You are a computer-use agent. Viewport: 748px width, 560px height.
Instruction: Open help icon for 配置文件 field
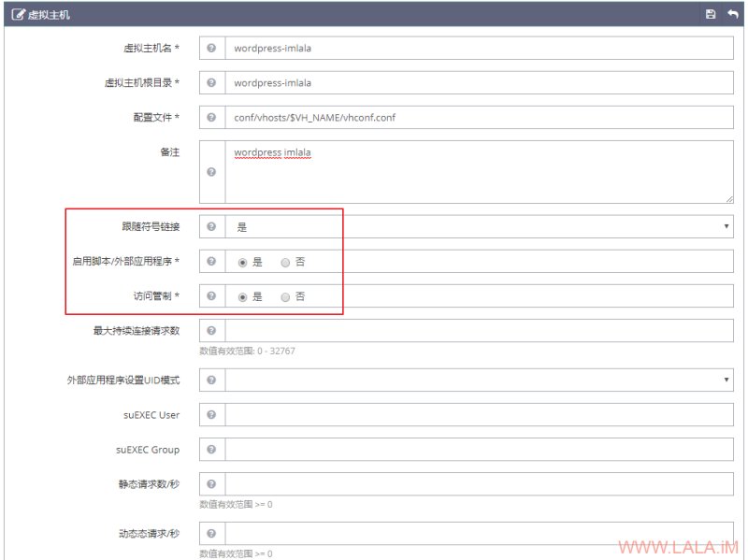pyautogui.click(x=212, y=118)
